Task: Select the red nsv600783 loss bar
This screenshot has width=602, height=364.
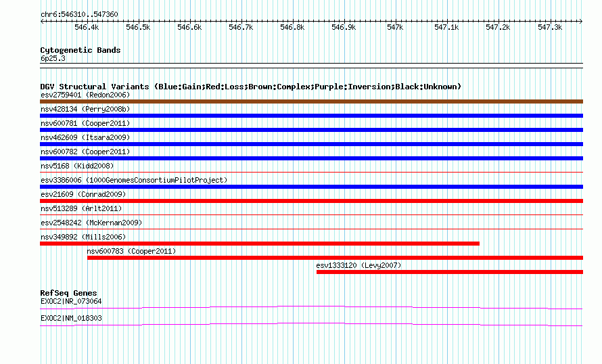Action: coord(335,258)
